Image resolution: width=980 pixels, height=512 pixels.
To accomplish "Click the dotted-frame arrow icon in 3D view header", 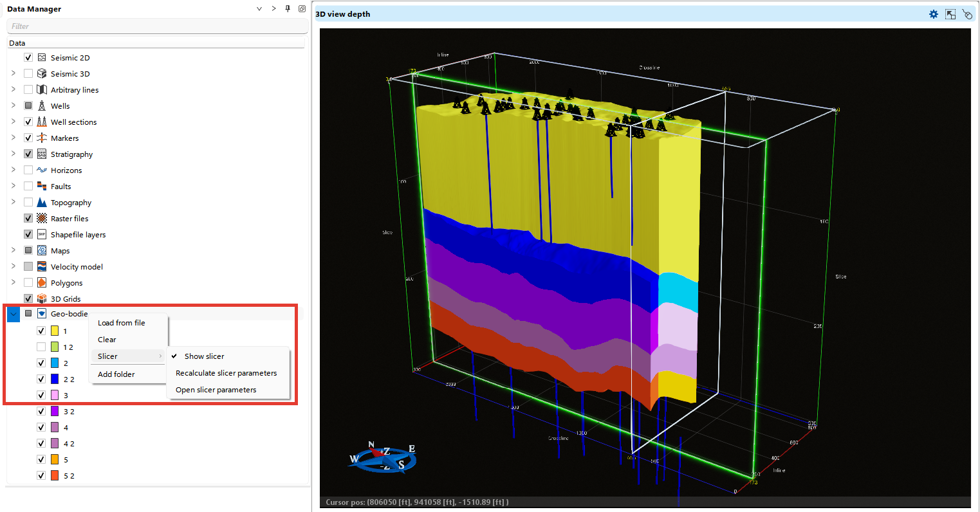I will [950, 14].
